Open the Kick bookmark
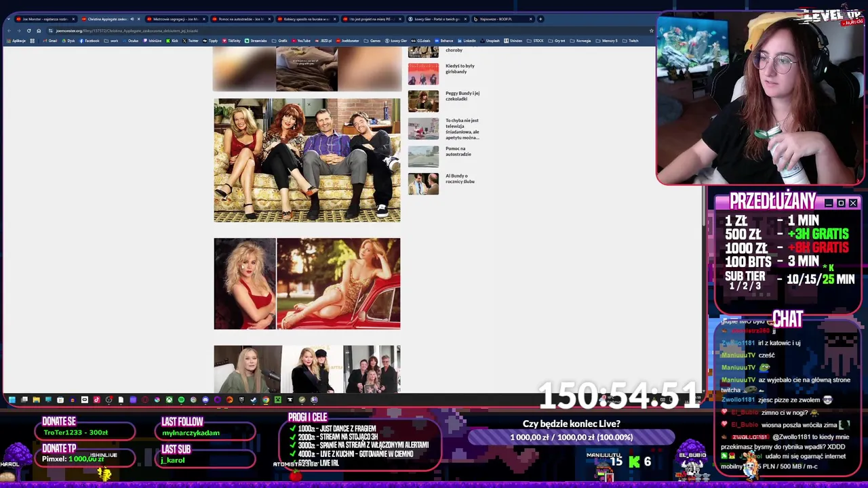The height and width of the screenshot is (488, 868). tap(172, 41)
